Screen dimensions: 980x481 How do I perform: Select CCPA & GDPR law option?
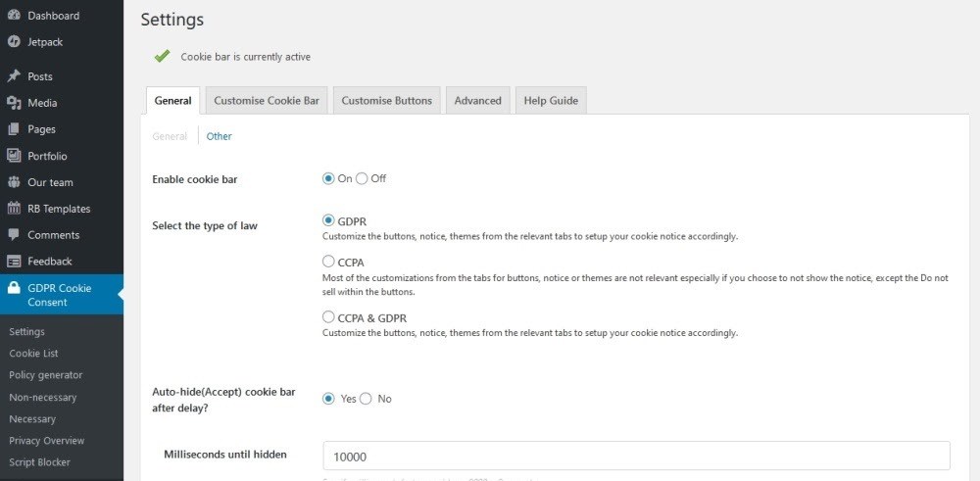tap(328, 317)
